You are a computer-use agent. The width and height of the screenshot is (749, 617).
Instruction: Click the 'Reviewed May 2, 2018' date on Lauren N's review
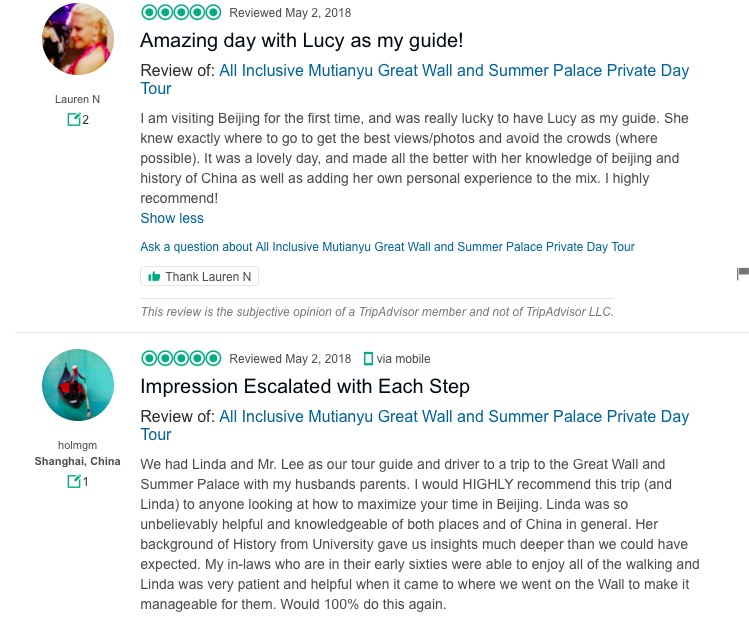[x=290, y=13]
